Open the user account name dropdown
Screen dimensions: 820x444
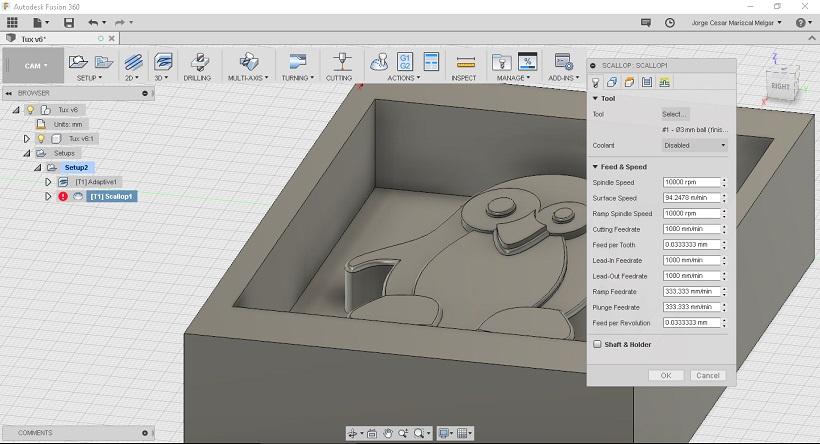(736, 22)
